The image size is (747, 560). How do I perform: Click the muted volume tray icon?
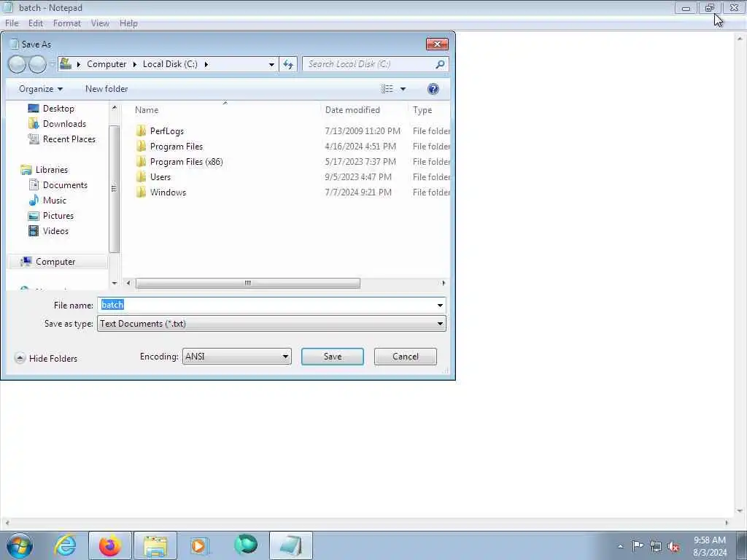pyautogui.click(x=673, y=546)
